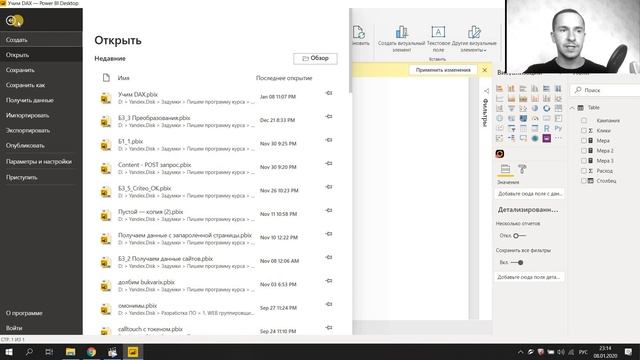The width and height of the screenshot is (640, 360).
Task: Pin the Б1_1.pbix recent file
Action: 329,140
